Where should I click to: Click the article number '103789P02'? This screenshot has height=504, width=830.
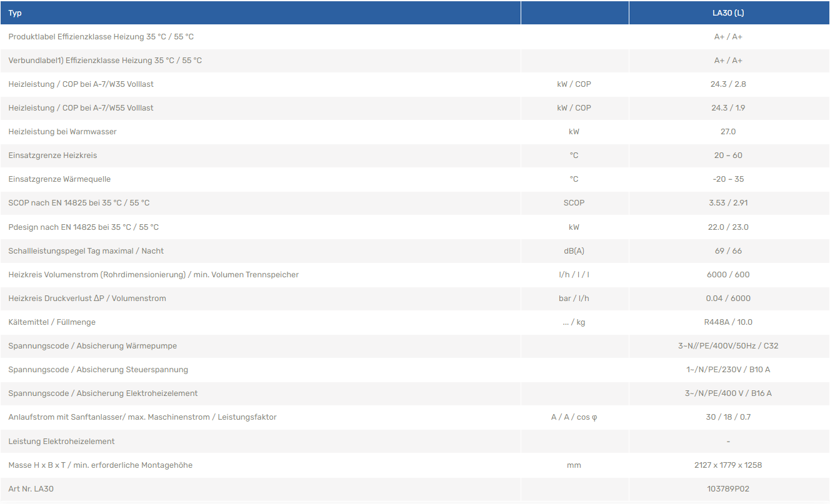point(728,489)
